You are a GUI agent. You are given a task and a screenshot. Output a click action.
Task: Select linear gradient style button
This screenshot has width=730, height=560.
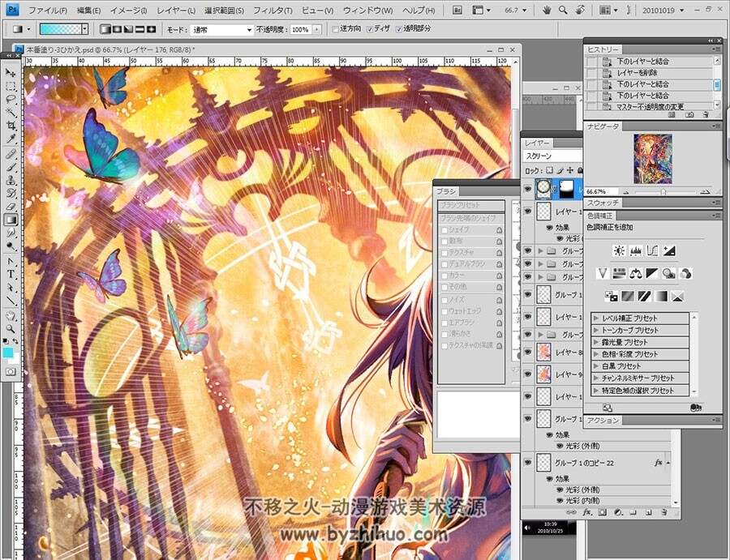point(105,29)
